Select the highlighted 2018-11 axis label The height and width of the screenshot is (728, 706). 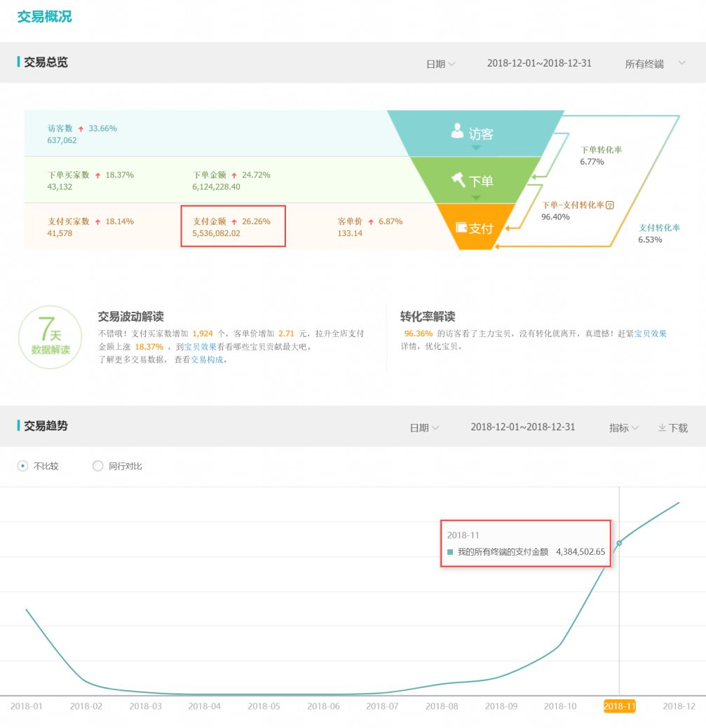[x=620, y=706]
